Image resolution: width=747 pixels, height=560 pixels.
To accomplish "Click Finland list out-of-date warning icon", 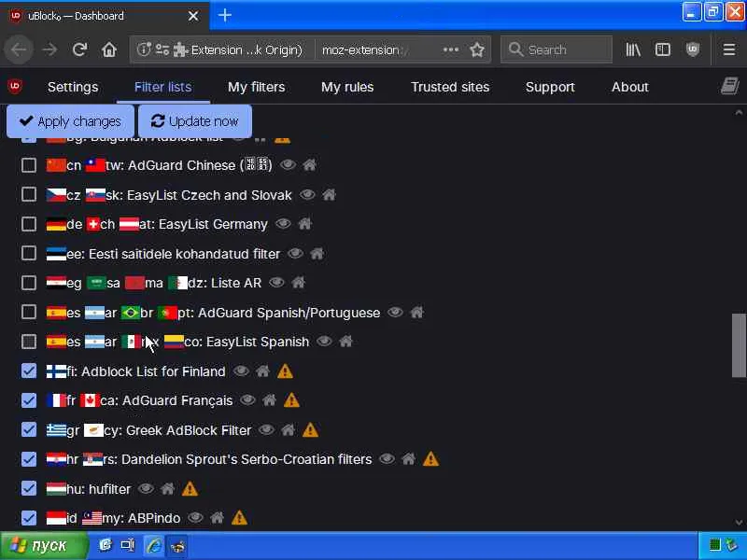I will [285, 371].
